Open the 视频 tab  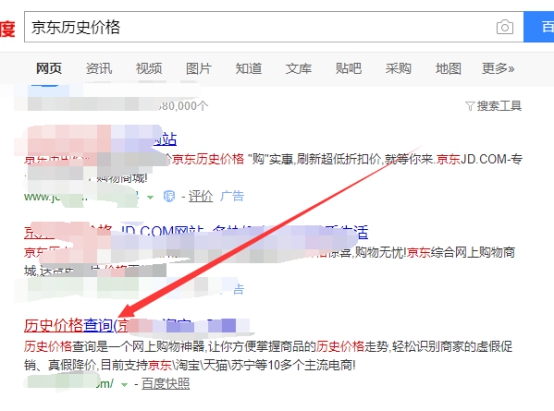[149, 68]
